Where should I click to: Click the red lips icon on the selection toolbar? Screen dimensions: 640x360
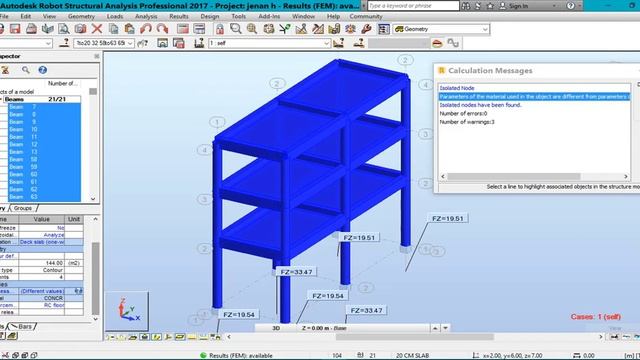(437, 43)
